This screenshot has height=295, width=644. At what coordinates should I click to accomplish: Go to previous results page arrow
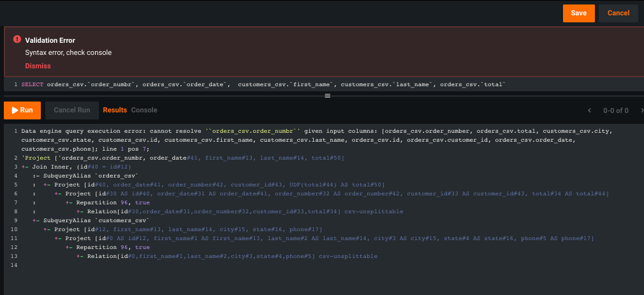tap(589, 110)
